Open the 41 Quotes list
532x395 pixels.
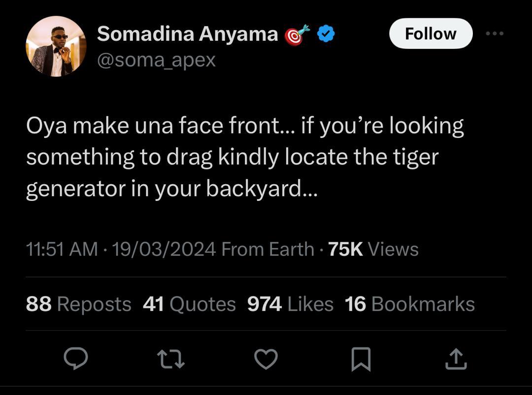(x=189, y=304)
